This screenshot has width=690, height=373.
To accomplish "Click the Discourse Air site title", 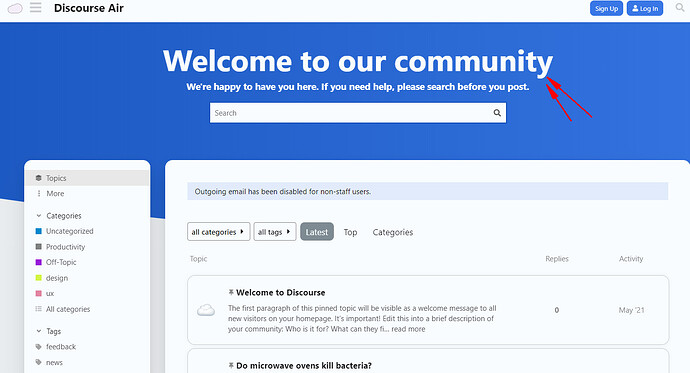I will click(88, 8).
